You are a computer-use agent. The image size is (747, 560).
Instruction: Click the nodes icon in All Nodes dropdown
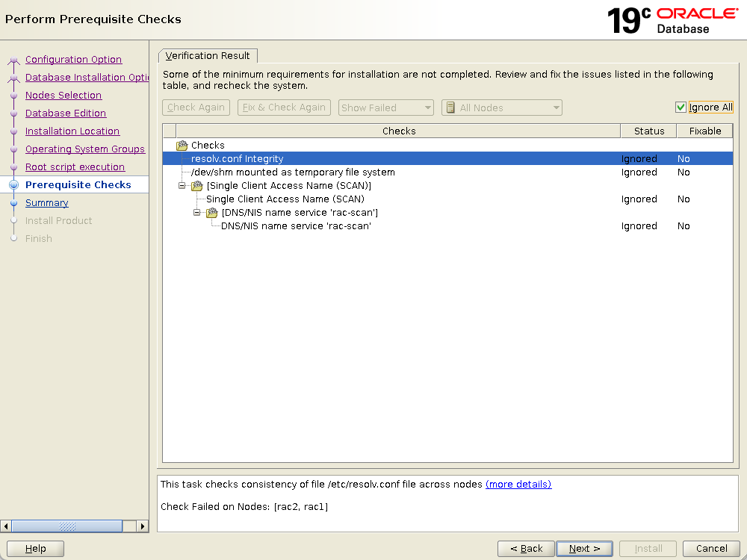[450, 108]
